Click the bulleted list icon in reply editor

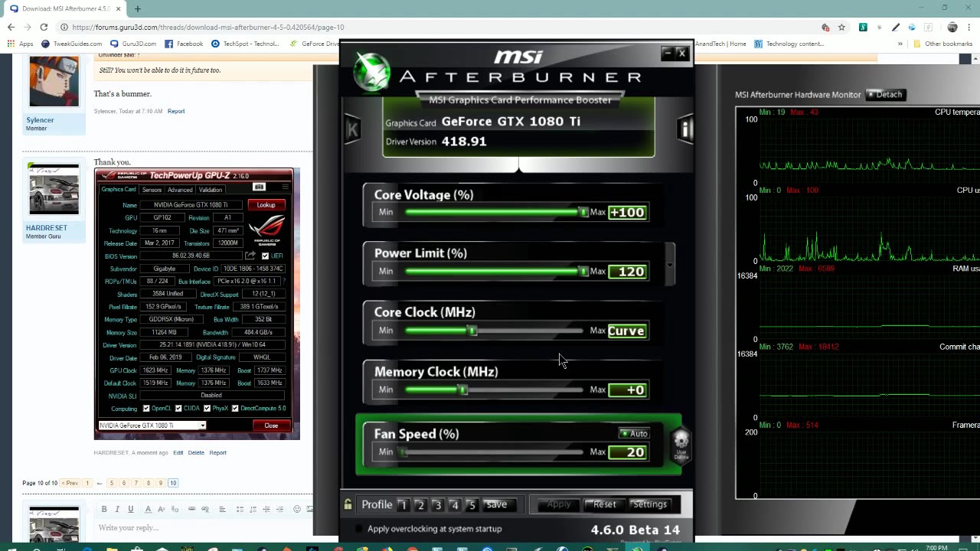coord(240,509)
